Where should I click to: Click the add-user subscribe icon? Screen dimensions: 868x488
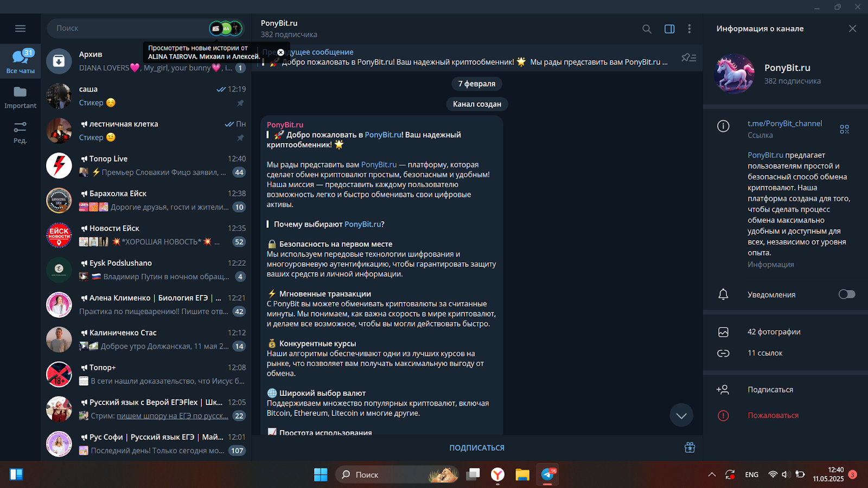point(723,390)
